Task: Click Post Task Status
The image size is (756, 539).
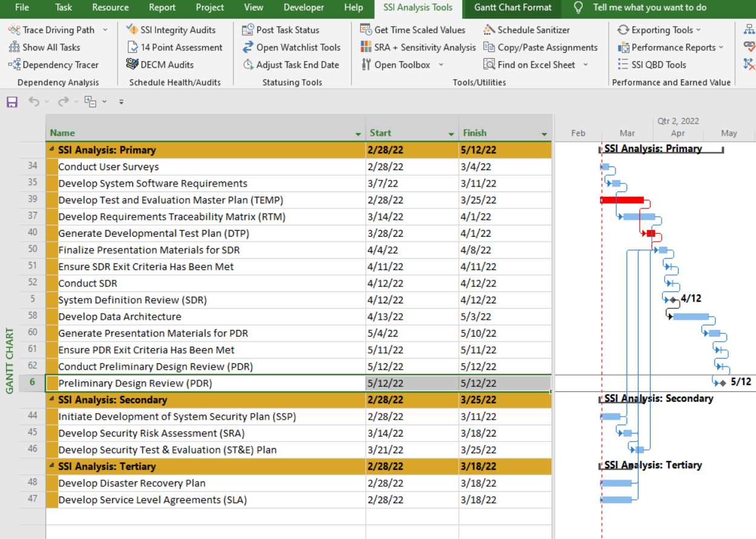Action: 280,30
